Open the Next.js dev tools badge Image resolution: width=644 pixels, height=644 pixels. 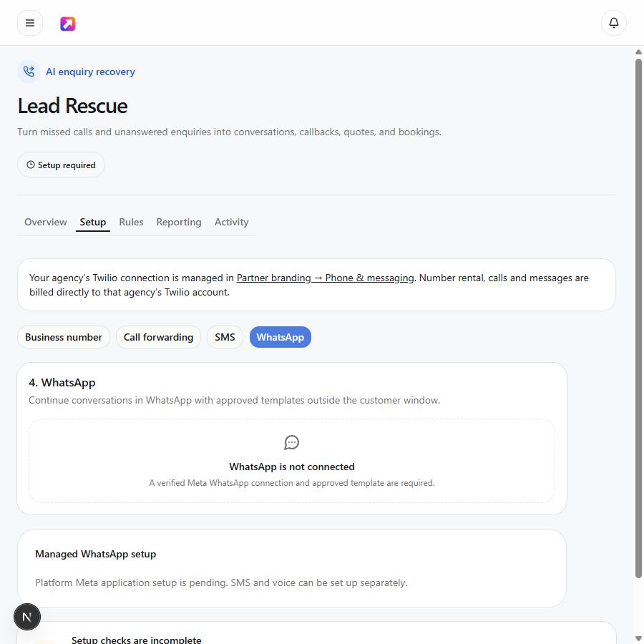tap(27, 617)
